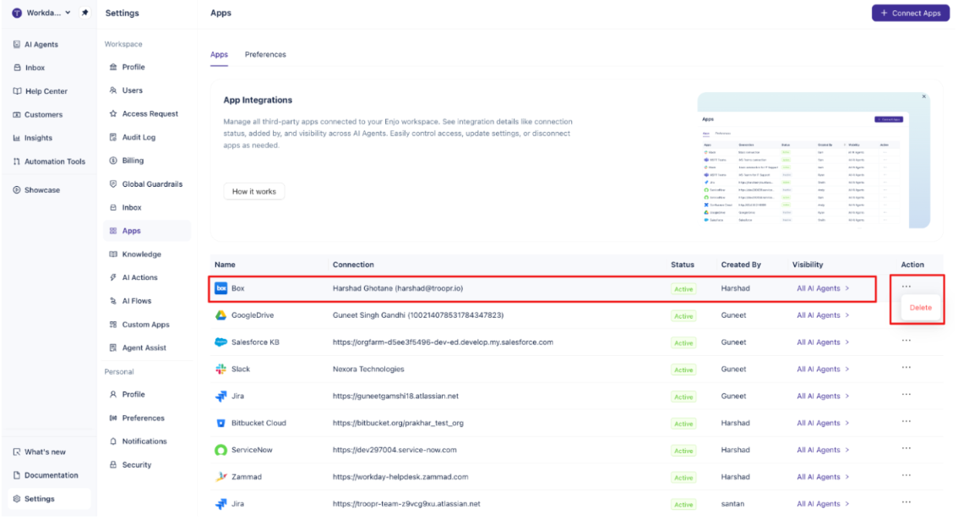This screenshot has width=980, height=520.
Task: Expand All AI Agents visibility for Slack
Action: [823, 369]
